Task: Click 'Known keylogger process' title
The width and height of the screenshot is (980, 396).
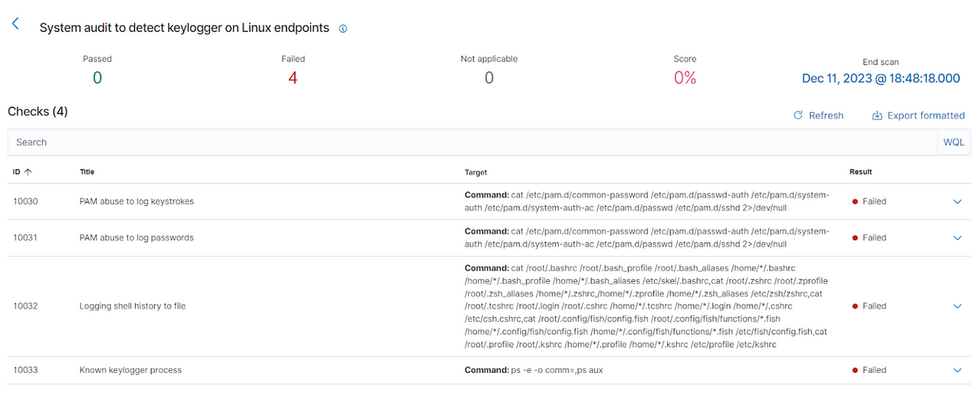Action: pyautogui.click(x=130, y=370)
